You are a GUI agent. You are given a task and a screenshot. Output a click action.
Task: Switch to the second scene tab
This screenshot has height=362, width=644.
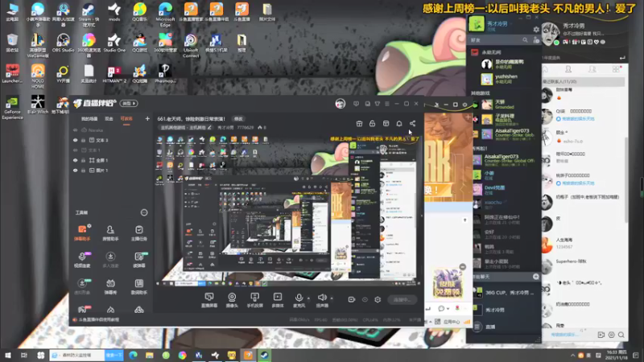109,118
